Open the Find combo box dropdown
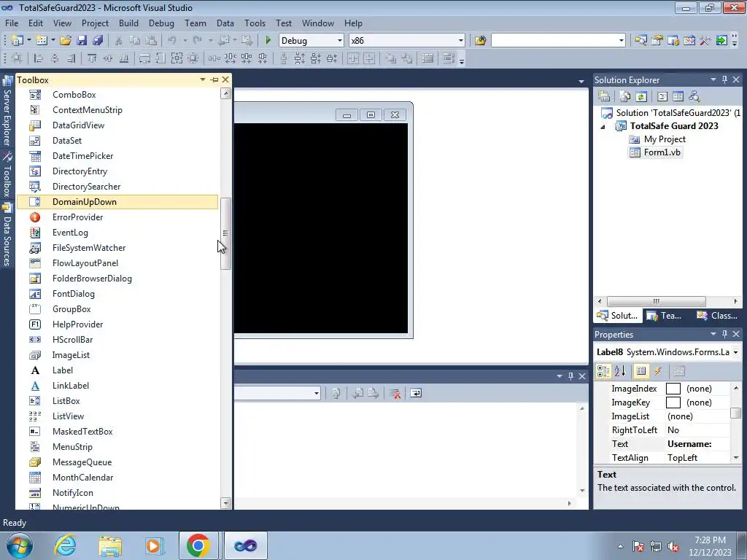 [x=621, y=41]
